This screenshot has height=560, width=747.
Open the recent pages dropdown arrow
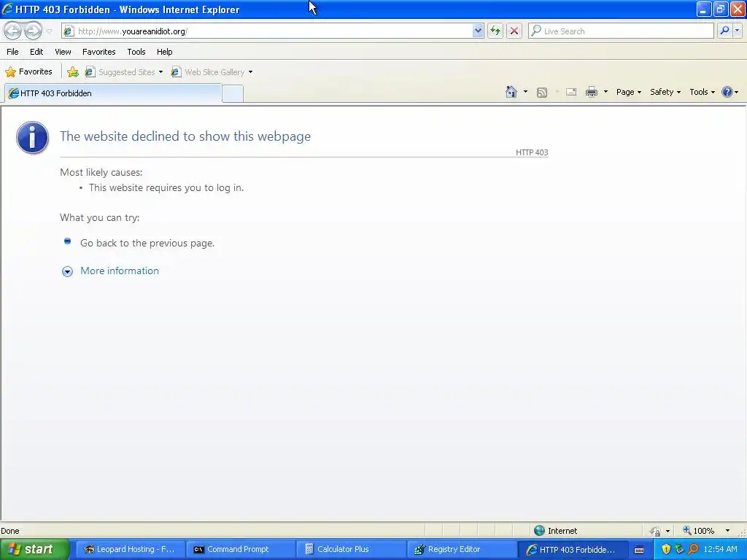(49, 31)
